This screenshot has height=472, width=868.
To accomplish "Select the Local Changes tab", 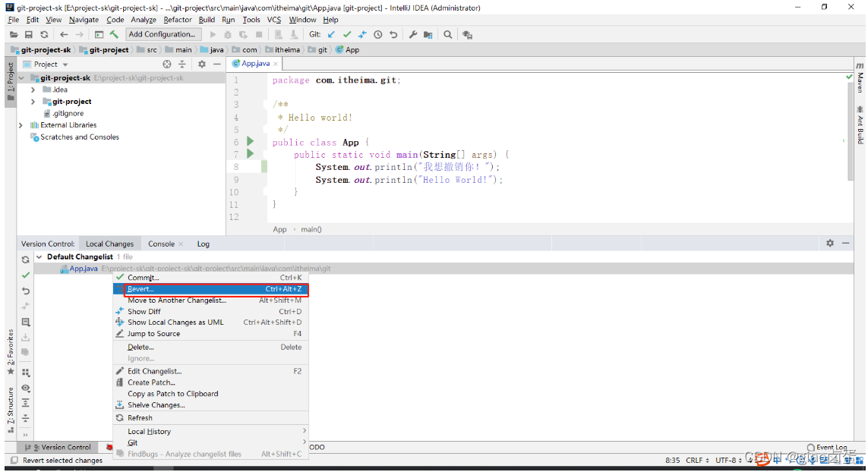I will point(109,244).
